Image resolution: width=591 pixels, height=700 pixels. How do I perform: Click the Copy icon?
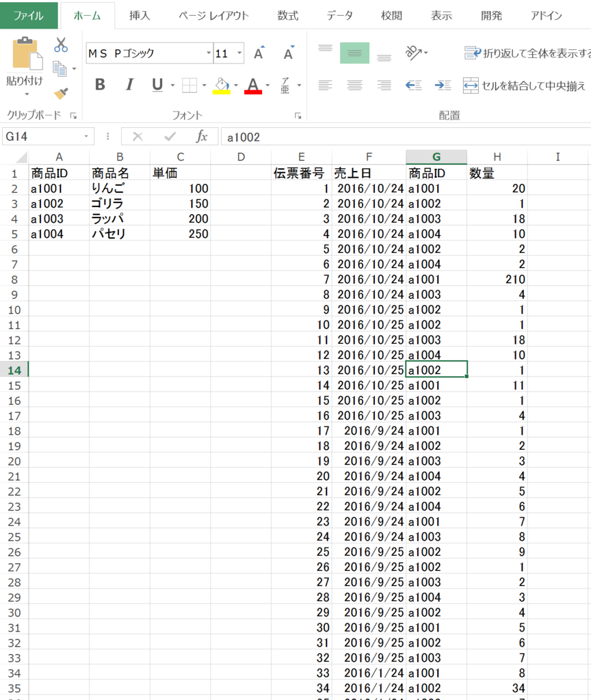60,69
